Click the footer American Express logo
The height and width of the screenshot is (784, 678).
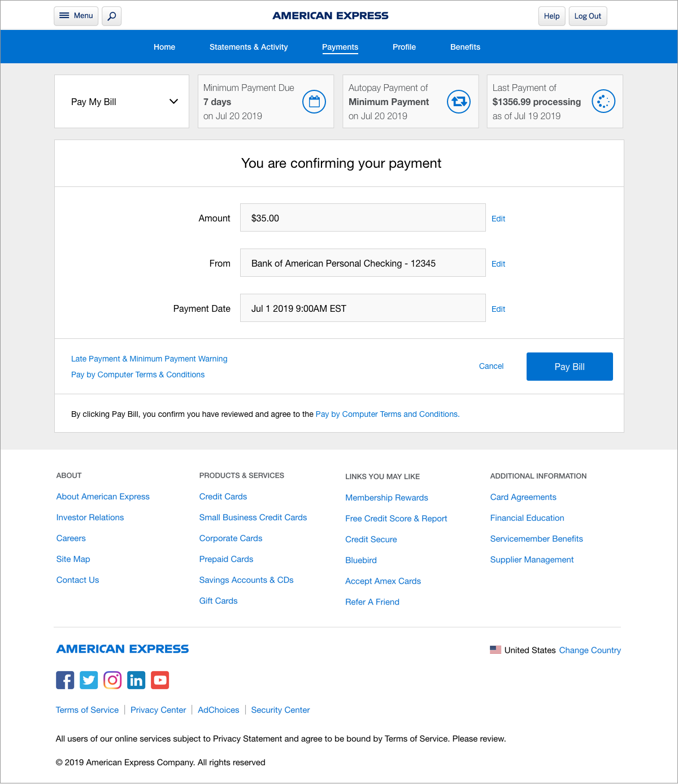tap(123, 649)
